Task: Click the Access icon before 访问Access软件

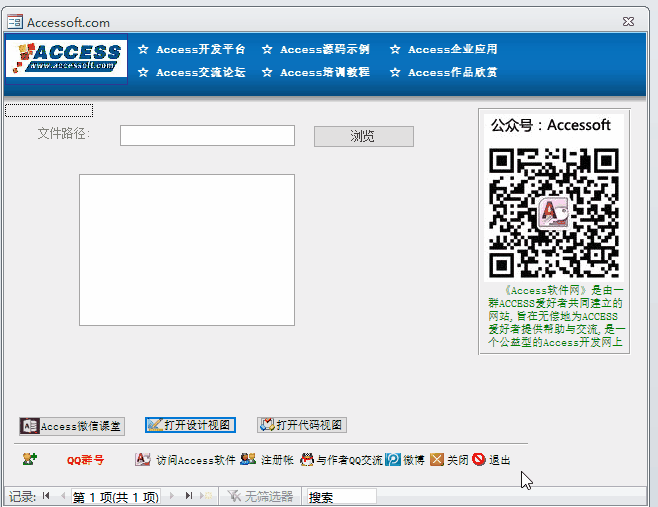Action: pyautogui.click(x=143, y=460)
